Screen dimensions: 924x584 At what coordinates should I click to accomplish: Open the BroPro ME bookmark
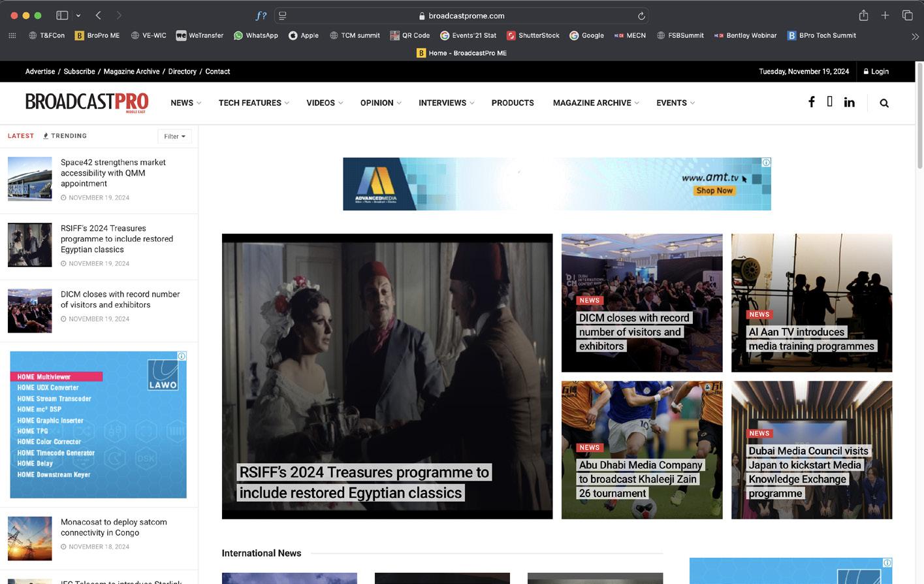(x=97, y=35)
